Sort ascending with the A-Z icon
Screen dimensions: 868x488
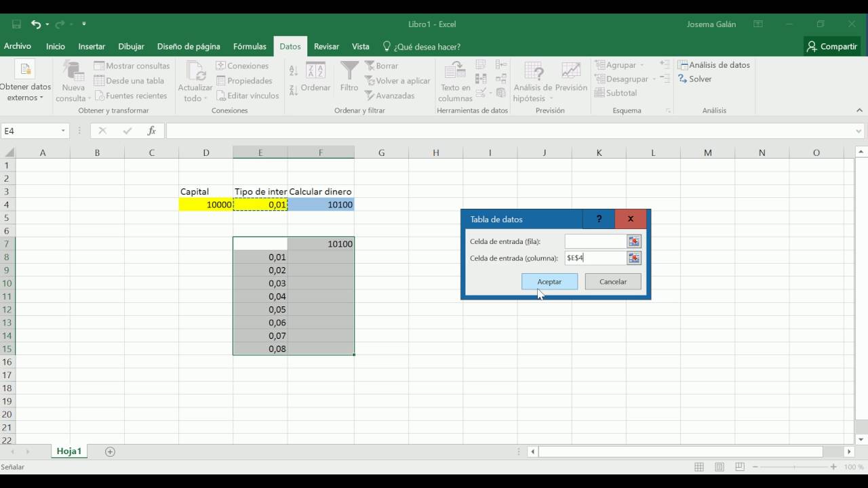pos(294,70)
